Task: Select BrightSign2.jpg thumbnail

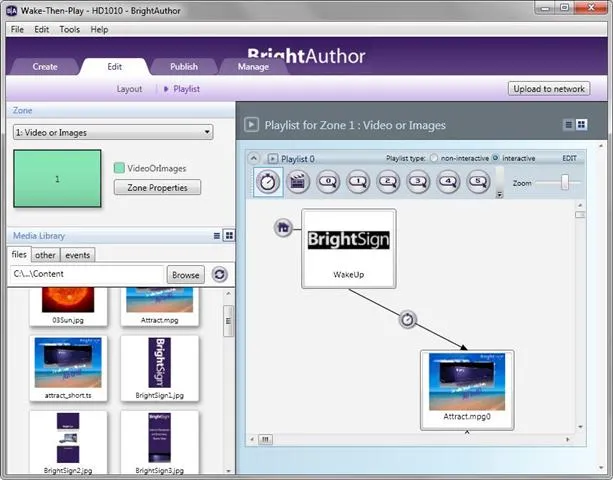Action: (68, 443)
